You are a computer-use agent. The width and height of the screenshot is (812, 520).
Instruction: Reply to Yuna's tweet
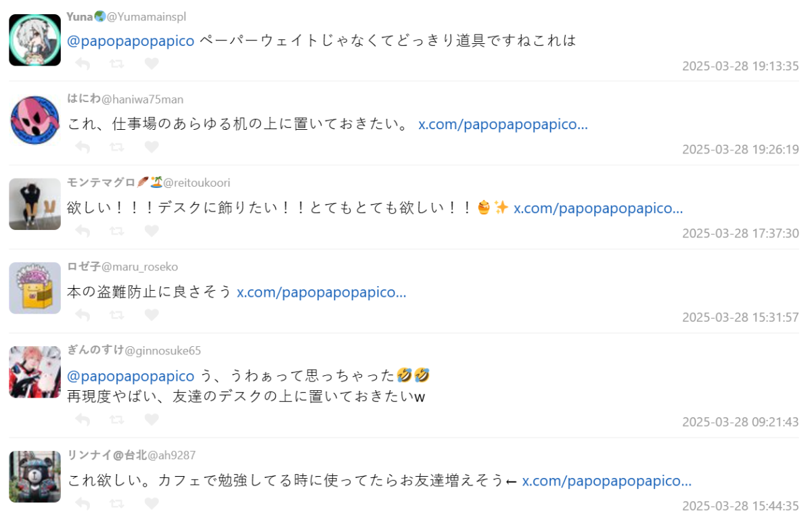83,64
